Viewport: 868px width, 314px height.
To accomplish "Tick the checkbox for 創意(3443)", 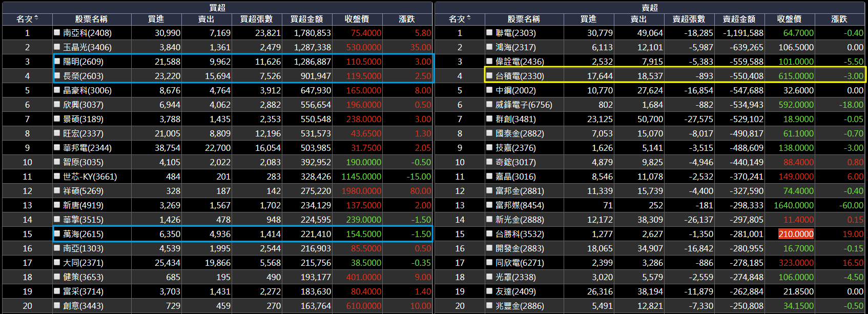I will pyautogui.click(x=57, y=305).
